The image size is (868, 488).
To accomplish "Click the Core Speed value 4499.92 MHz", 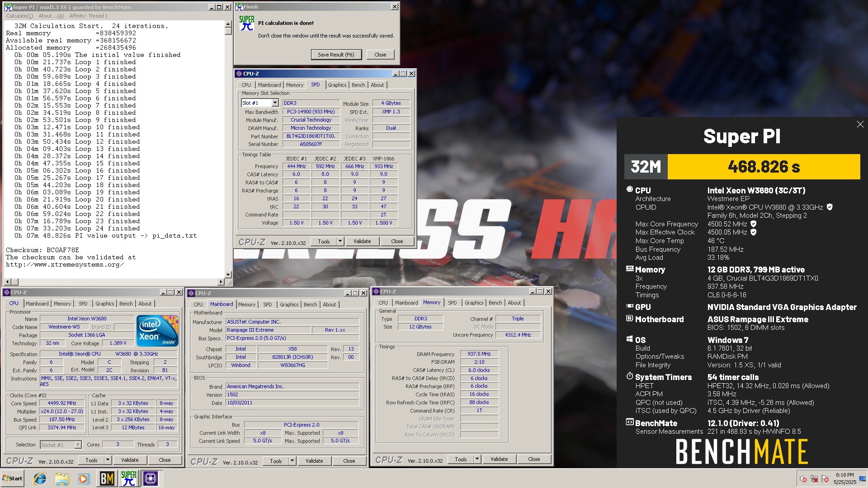I will (x=62, y=403).
